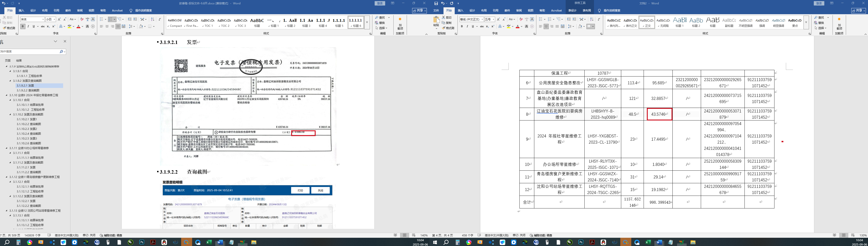Screen dimensions: 868x246
Task: Decrease font size in the 文档2 window
Action: [504, 19]
